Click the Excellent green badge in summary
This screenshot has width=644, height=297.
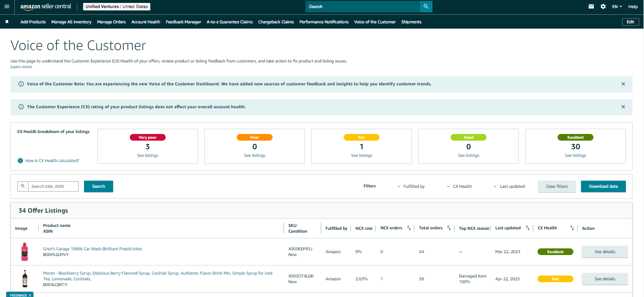[x=575, y=137]
